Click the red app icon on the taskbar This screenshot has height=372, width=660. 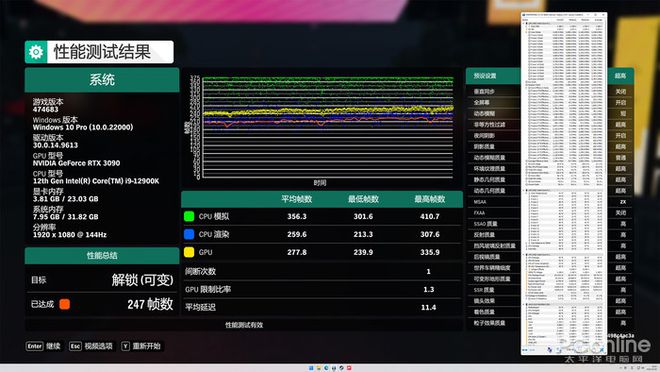349,368
